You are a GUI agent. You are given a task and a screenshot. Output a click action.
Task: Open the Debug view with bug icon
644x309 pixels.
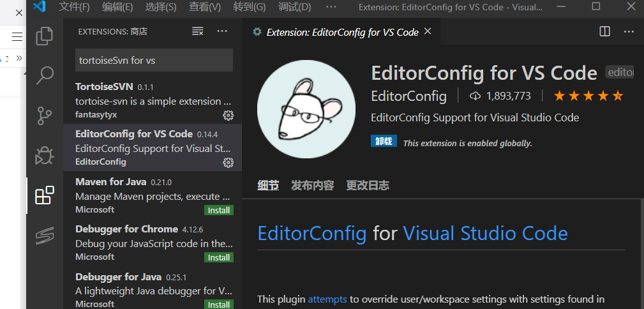tap(44, 155)
